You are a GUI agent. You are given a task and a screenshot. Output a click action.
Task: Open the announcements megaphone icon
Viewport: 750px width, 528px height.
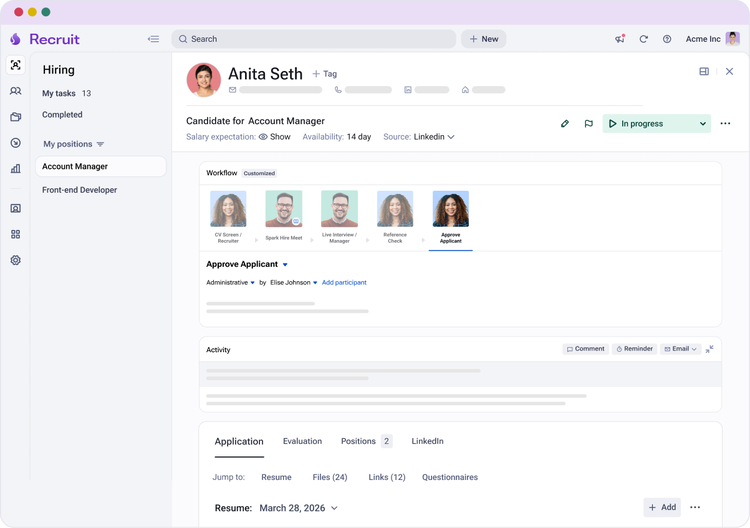(620, 39)
